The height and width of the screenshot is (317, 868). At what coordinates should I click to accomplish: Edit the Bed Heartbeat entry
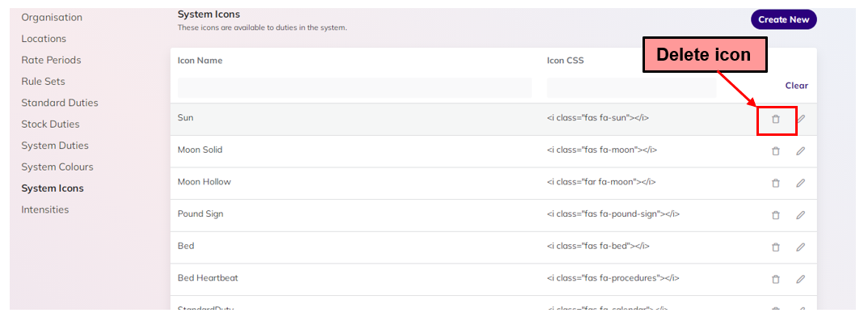tap(800, 279)
